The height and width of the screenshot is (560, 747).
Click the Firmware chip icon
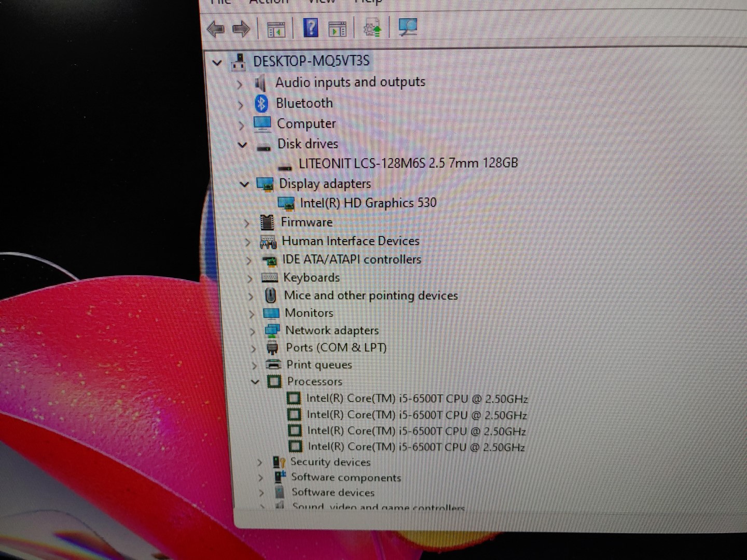[x=267, y=222]
